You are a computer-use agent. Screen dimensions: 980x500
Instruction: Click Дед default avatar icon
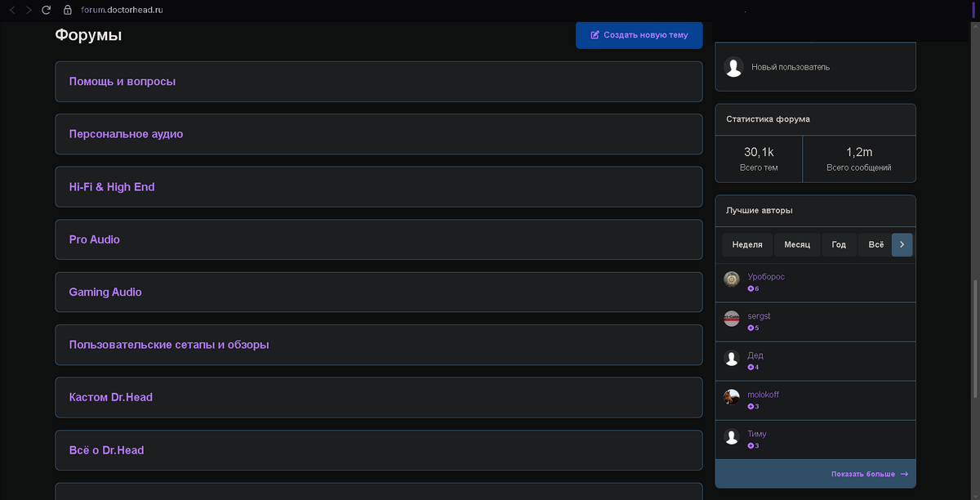732,358
